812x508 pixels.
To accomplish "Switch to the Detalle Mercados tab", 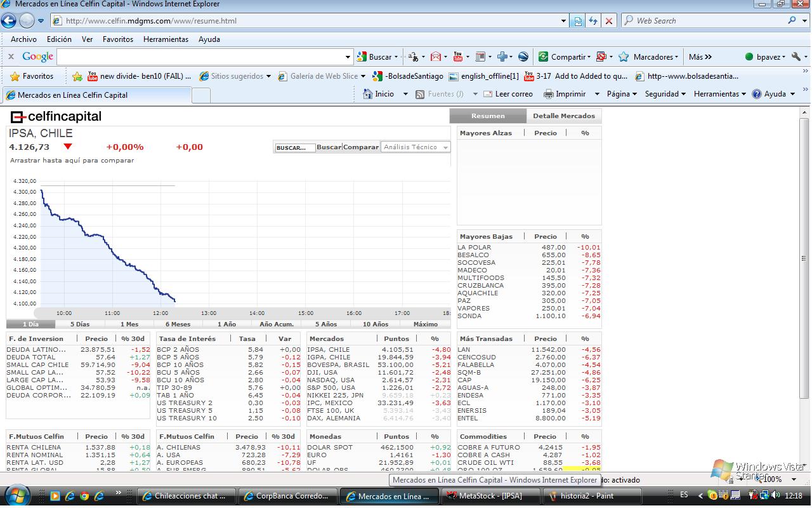I will coord(563,116).
